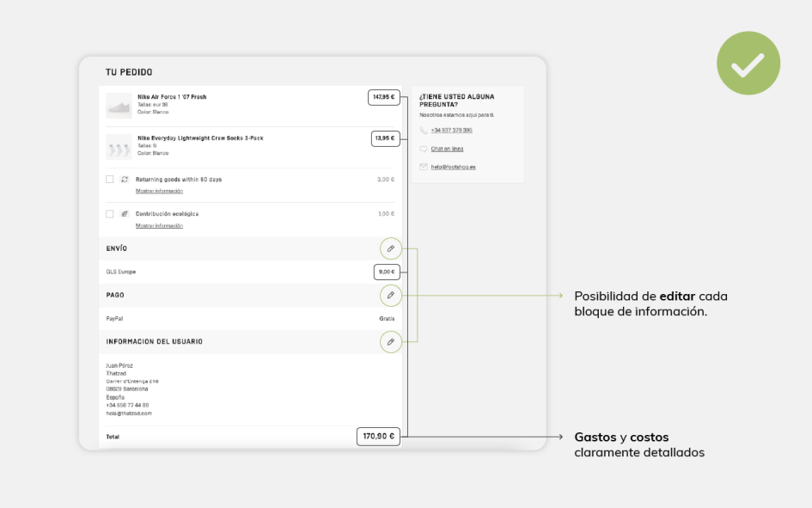This screenshot has height=508, width=812.
Task: Click the 147,95 € price tag
Action: tap(384, 97)
